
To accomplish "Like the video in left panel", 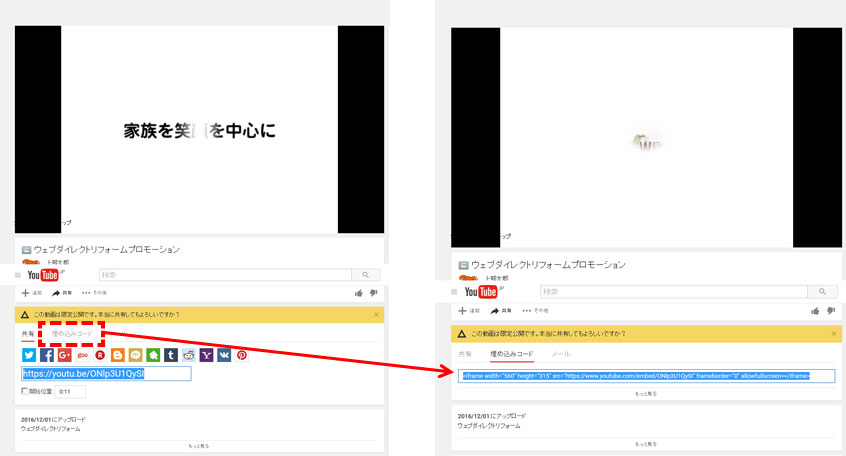I will (x=358, y=293).
